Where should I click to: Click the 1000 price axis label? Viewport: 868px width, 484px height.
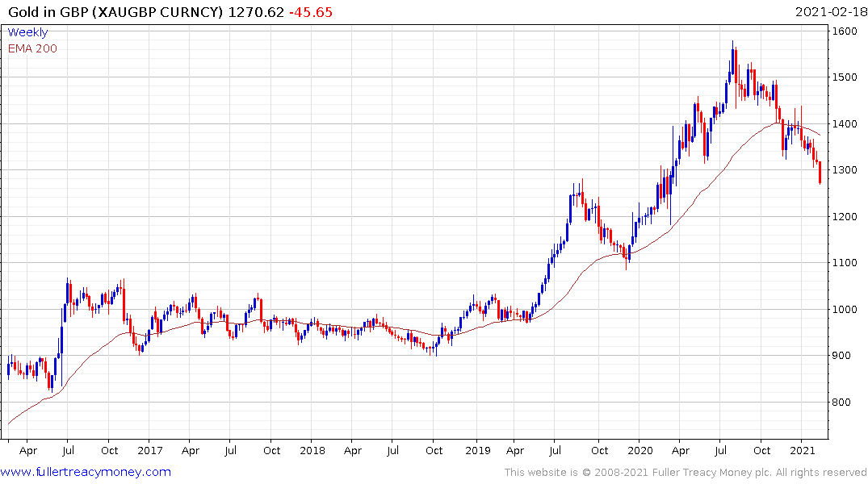point(845,309)
